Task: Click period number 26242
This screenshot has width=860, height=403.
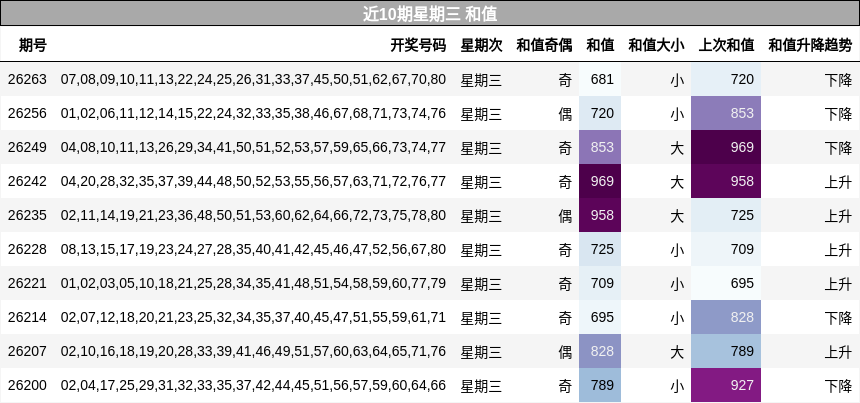Action: (27, 181)
